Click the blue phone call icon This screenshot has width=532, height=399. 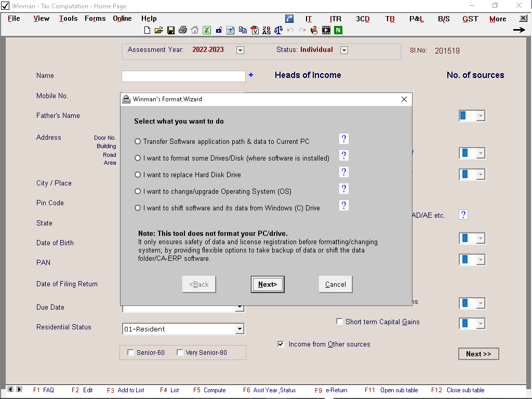coord(290,19)
